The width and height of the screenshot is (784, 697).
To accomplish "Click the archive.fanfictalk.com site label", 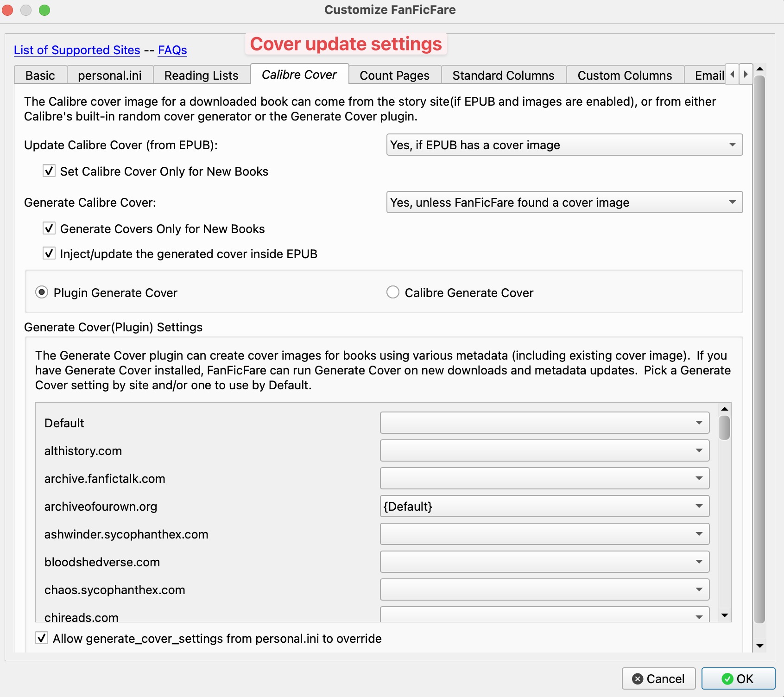I will click(x=105, y=478).
